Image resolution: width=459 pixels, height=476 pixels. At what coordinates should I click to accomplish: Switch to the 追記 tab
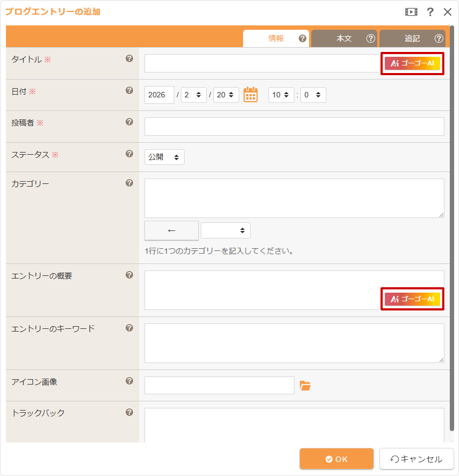coord(412,38)
